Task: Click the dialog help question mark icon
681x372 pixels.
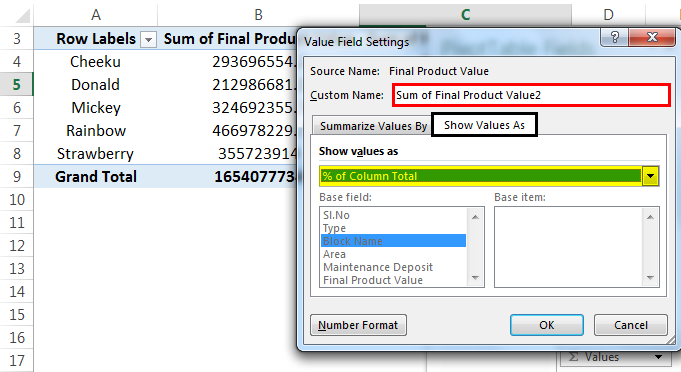Action: [615, 37]
